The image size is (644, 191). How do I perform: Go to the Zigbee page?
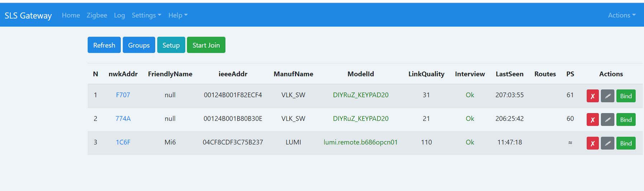pos(97,15)
